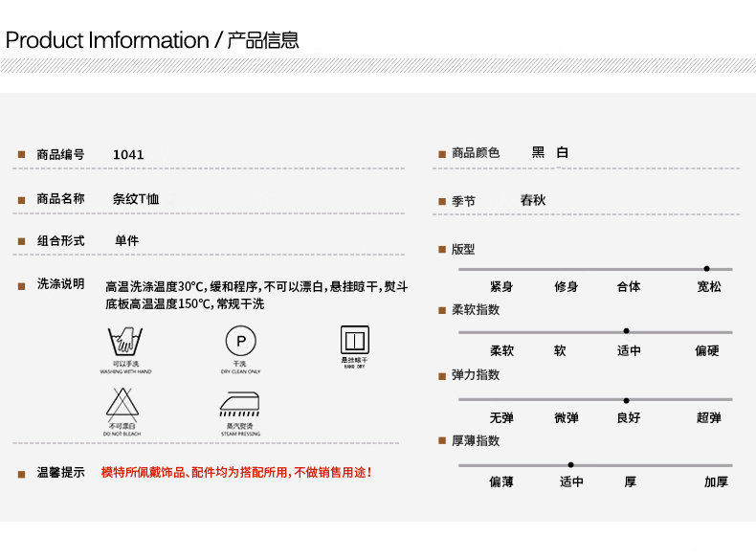Click the 温馨提示 field label
This screenshot has width=756, height=559.
(60, 472)
